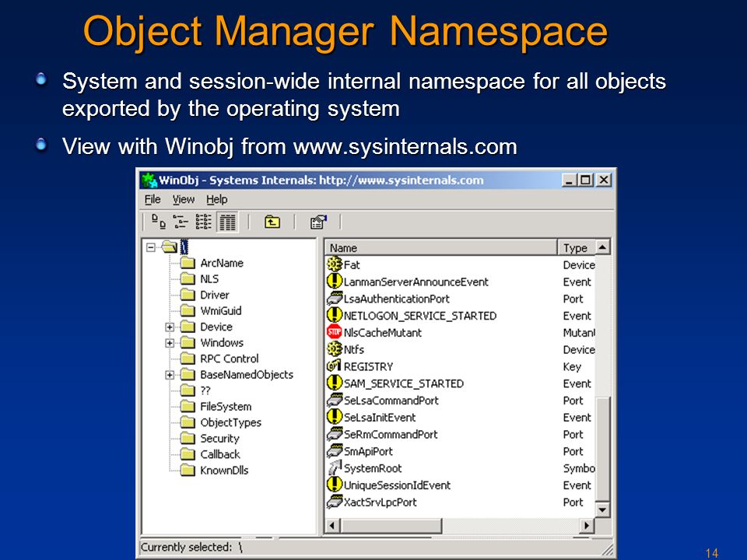Viewport: 747px width, 560px height.
Task: Switch to Small Icons view in toolbar
Action: [181, 222]
